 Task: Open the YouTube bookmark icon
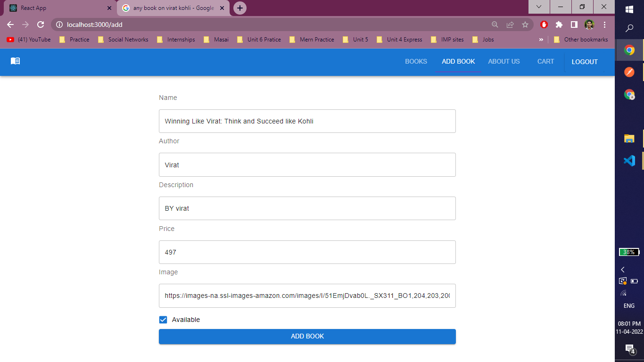point(10,40)
